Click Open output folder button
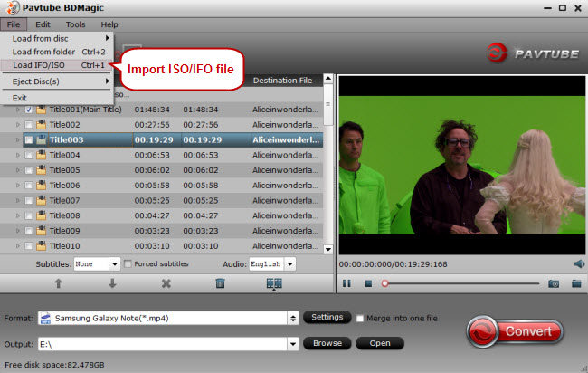The image size is (588, 373). coord(380,343)
